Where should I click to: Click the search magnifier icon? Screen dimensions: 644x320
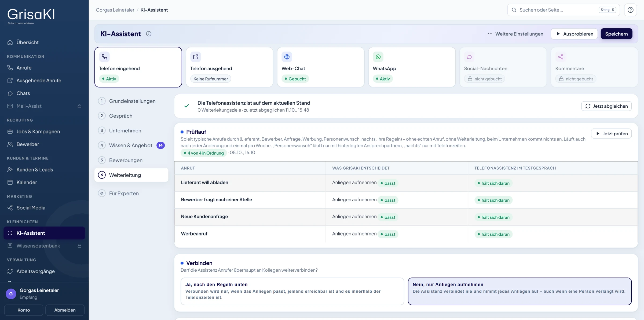tap(514, 10)
